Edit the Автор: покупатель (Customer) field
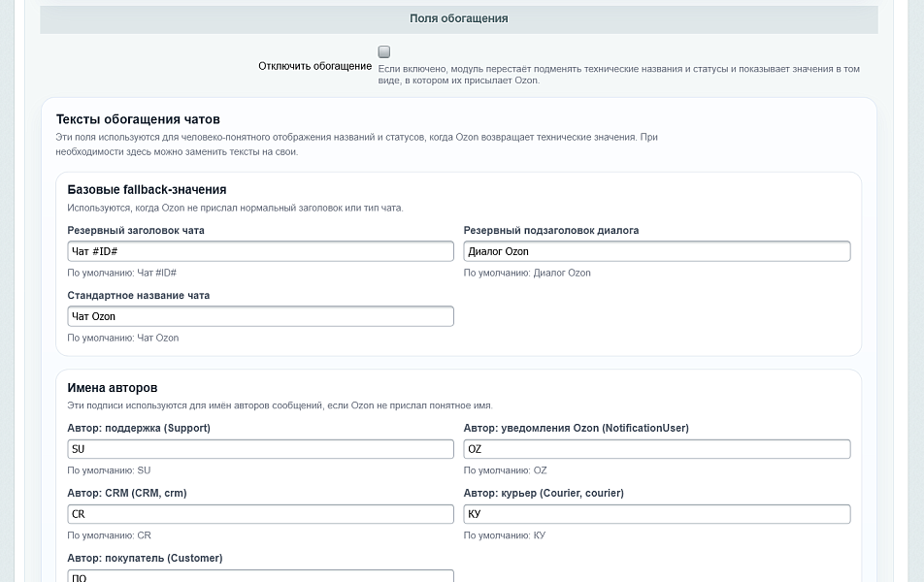Image resolution: width=924 pixels, height=582 pixels. click(x=260, y=576)
